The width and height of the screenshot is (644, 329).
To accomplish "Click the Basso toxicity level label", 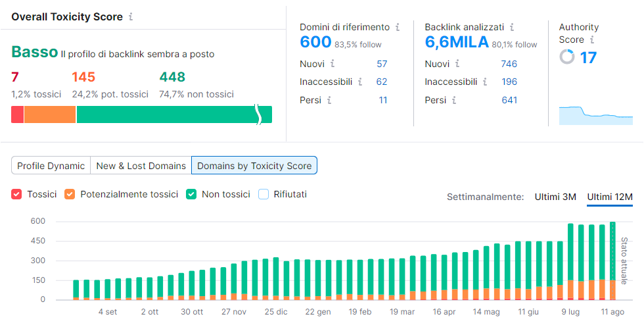I will tap(34, 52).
